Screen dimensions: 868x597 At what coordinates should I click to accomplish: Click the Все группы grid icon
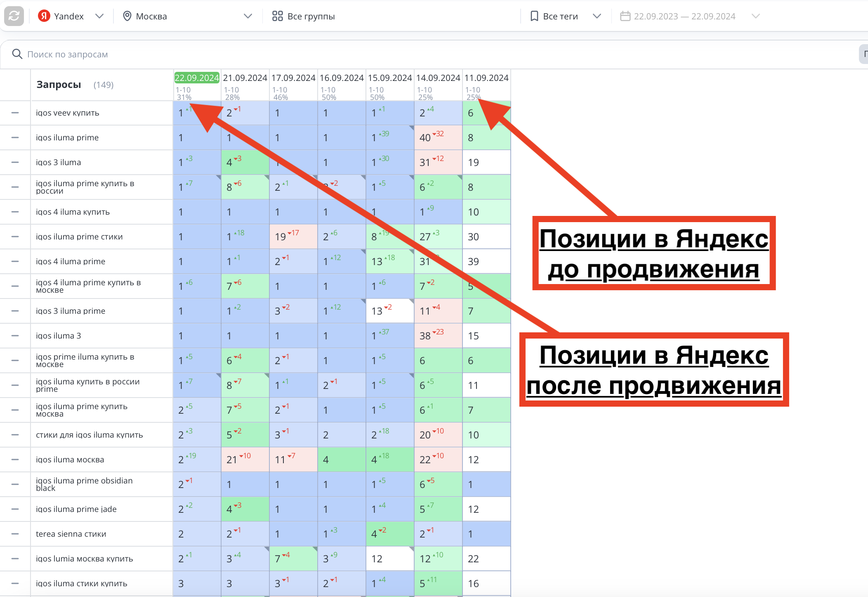(277, 16)
